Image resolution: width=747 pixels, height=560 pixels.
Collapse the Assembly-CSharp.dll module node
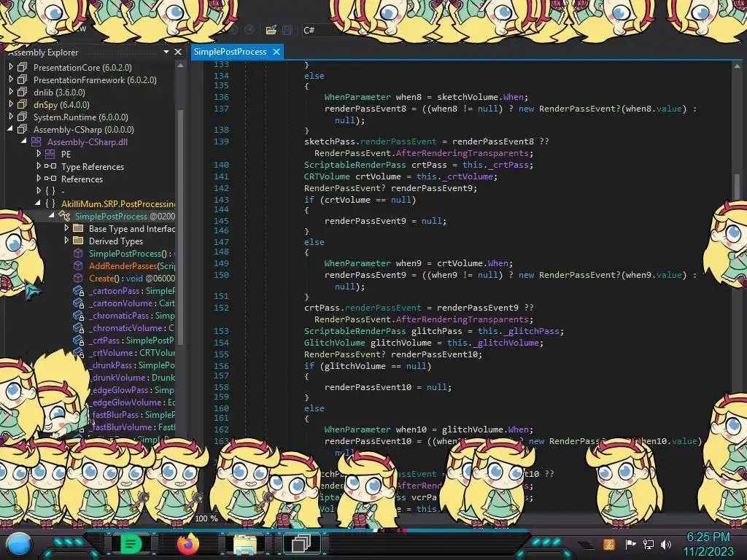tap(24, 141)
